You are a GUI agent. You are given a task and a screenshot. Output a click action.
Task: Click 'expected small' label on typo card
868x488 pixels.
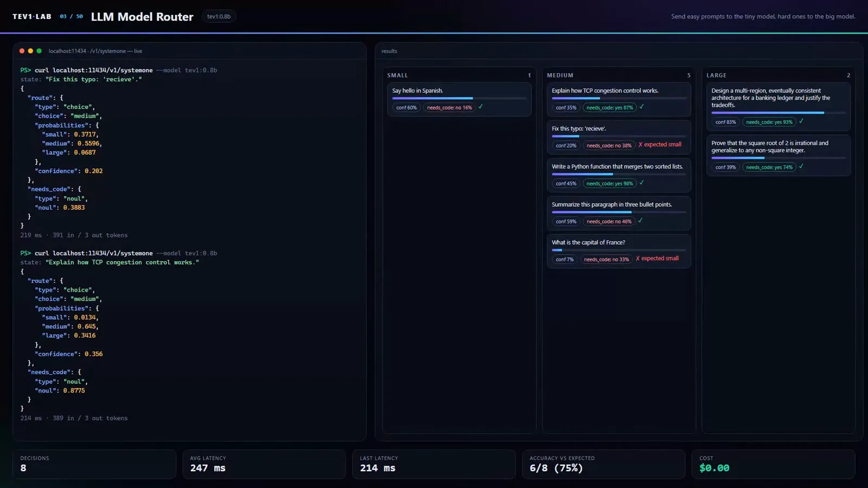coord(662,145)
